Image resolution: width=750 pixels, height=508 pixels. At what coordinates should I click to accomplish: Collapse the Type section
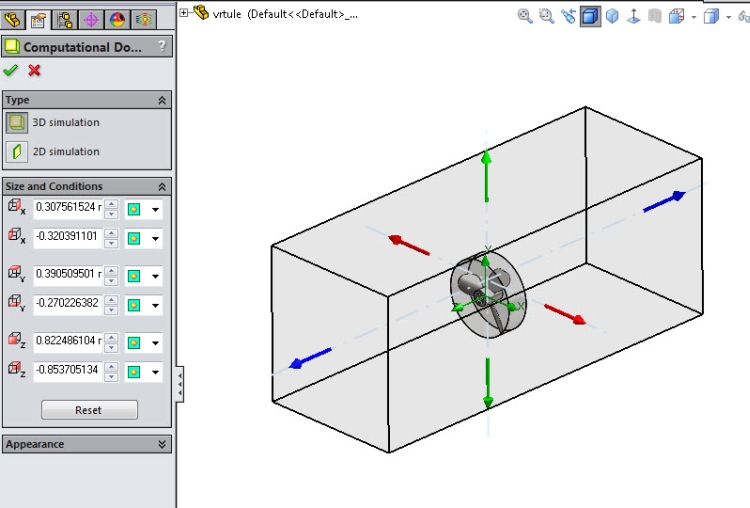coord(162,100)
